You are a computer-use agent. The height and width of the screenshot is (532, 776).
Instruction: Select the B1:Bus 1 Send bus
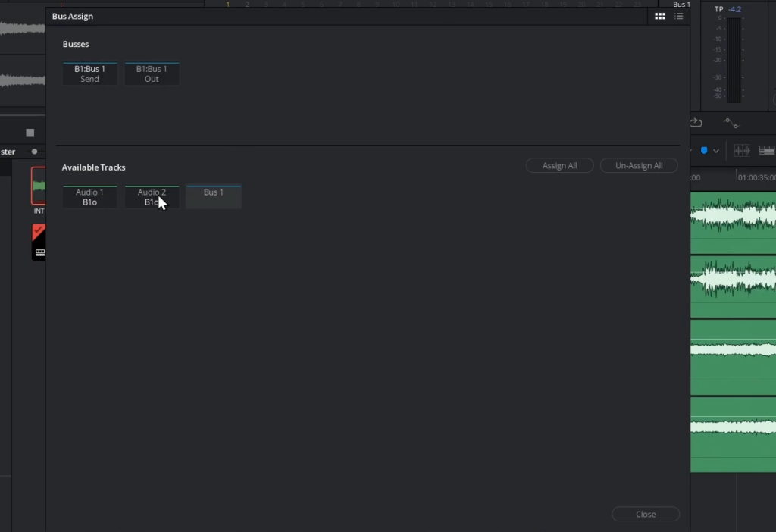pyautogui.click(x=89, y=74)
